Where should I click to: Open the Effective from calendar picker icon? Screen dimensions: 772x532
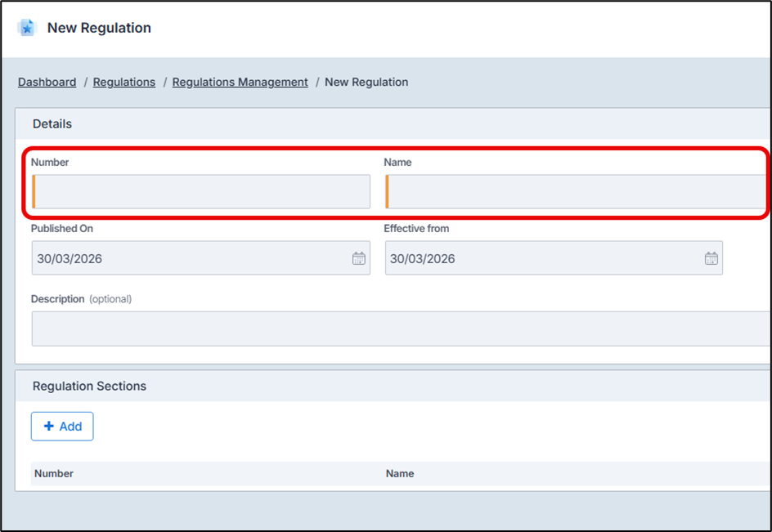[711, 258]
